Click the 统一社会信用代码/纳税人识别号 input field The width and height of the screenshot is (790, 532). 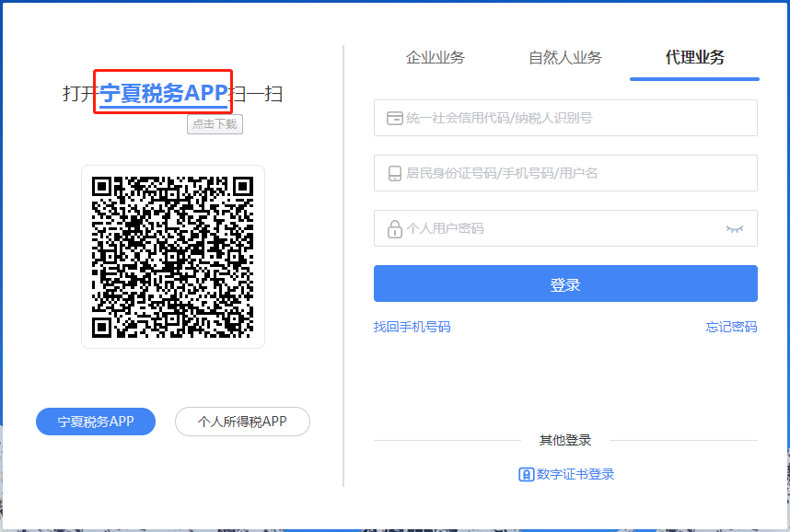(x=565, y=118)
